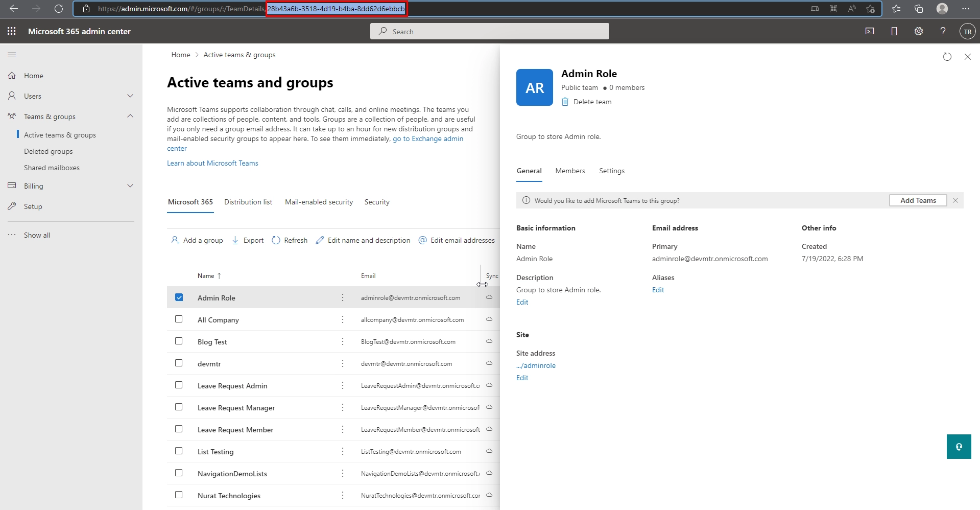
Task: Open more actions for devmtr row
Action: pos(343,363)
